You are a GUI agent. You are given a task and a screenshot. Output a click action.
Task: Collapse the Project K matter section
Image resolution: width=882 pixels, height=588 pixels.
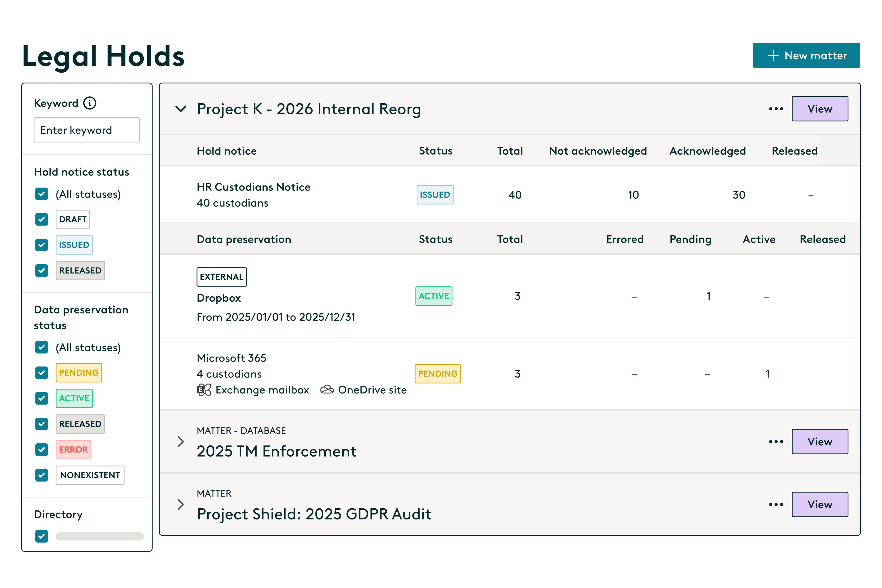point(181,109)
